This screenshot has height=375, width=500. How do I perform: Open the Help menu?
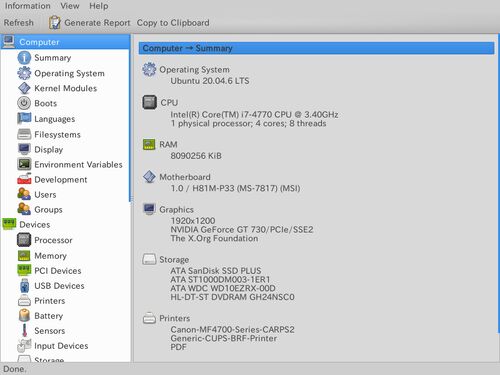click(x=98, y=6)
